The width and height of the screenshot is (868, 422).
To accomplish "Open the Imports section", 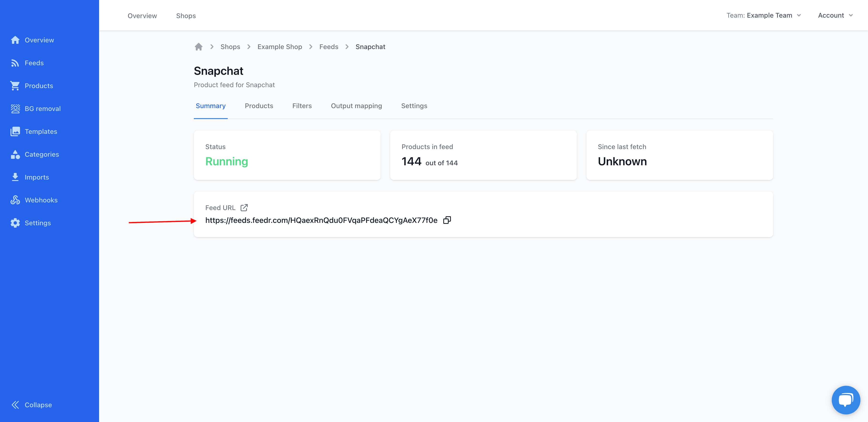I will pyautogui.click(x=15, y=177).
